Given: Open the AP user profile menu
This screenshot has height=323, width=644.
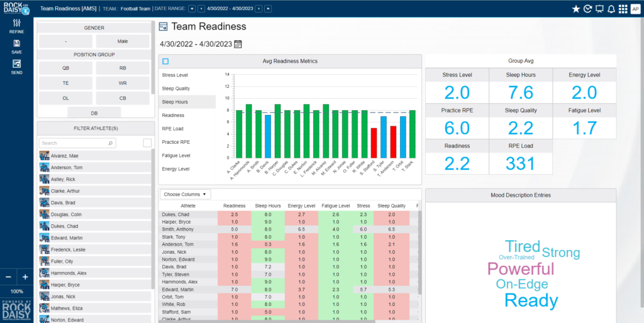Looking at the screenshot, I should pos(635,9).
